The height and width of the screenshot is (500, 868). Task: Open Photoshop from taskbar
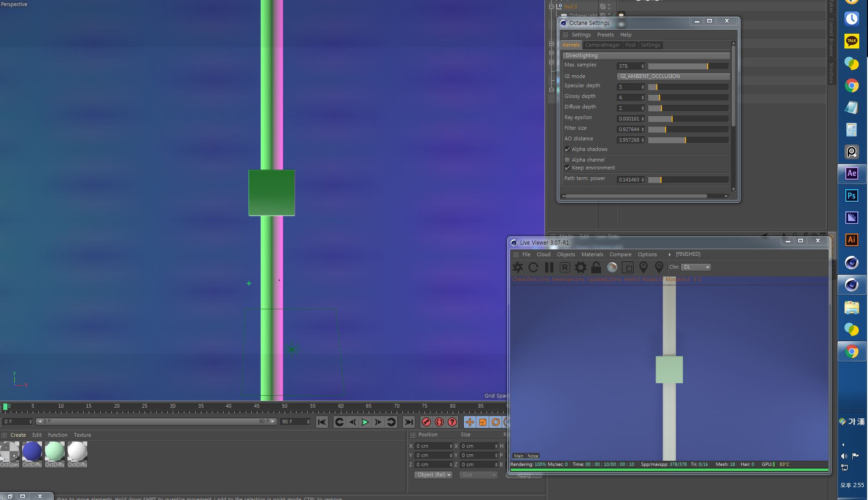pyautogui.click(x=852, y=196)
